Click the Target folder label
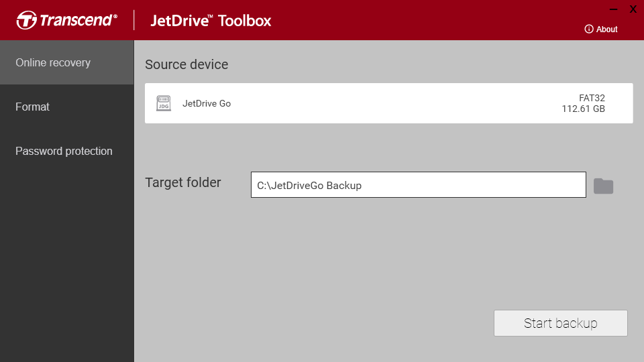The height and width of the screenshot is (362, 644). pyautogui.click(x=183, y=182)
